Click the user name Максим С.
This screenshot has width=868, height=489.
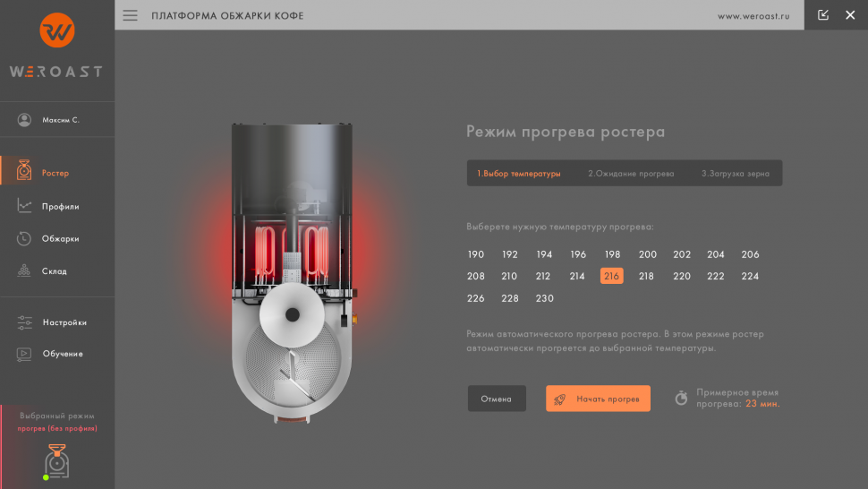click(x=61, y=120)
